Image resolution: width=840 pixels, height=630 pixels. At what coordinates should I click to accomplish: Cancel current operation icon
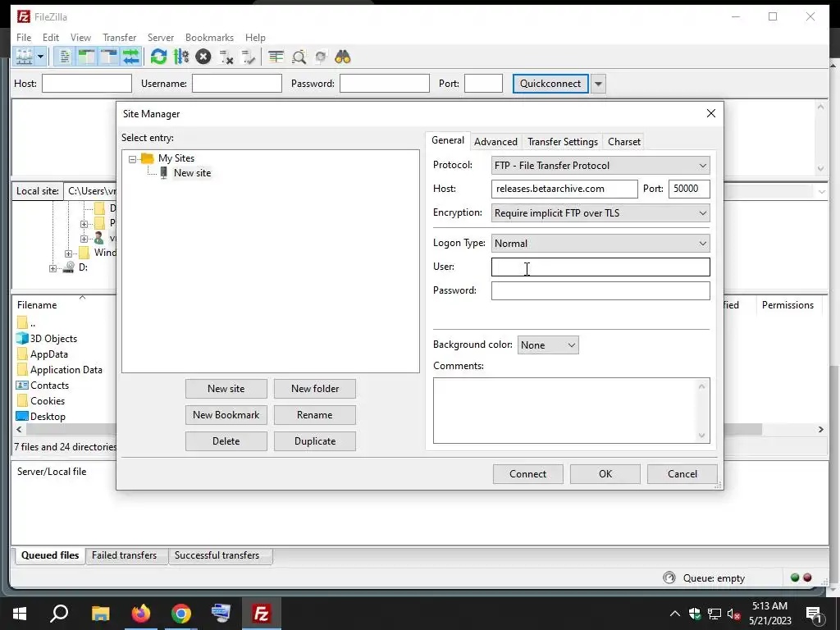coord(203,57)
